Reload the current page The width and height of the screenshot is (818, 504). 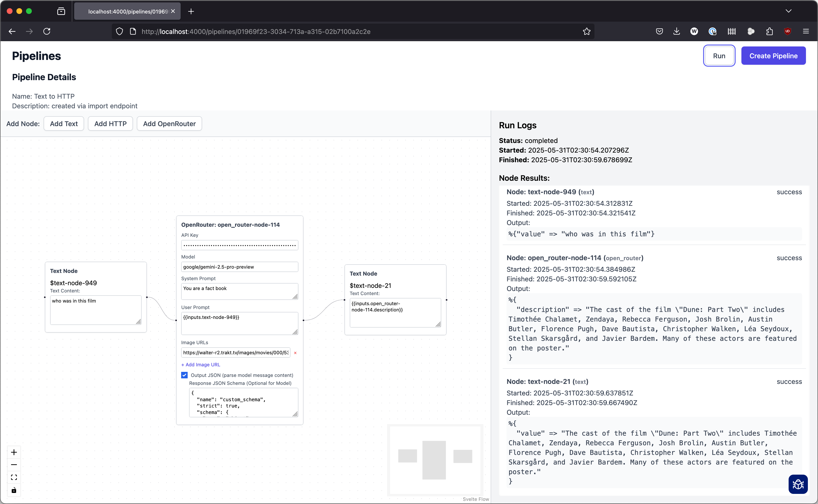pyautogui.click(x=47, y=31)
